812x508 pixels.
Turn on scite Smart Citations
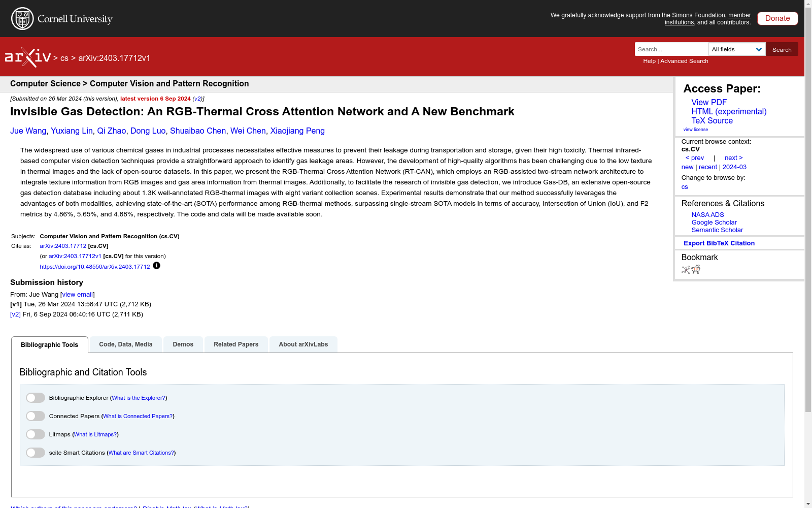(x=36, y=453)
